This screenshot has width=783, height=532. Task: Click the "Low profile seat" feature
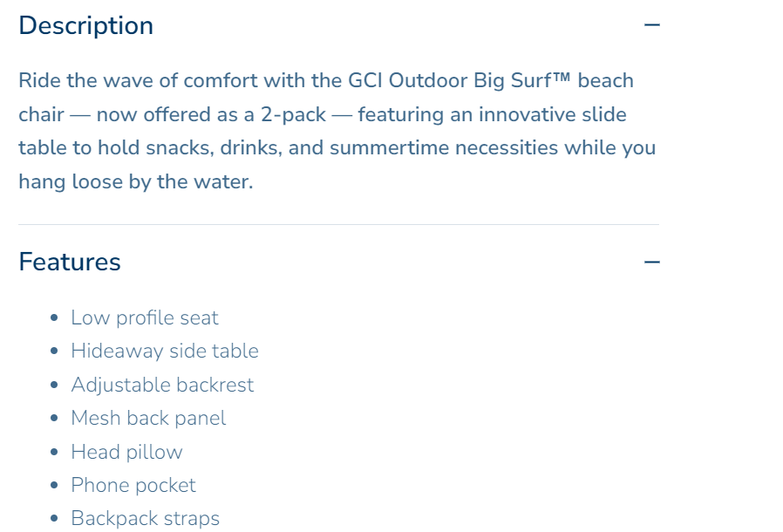(145, 317)
